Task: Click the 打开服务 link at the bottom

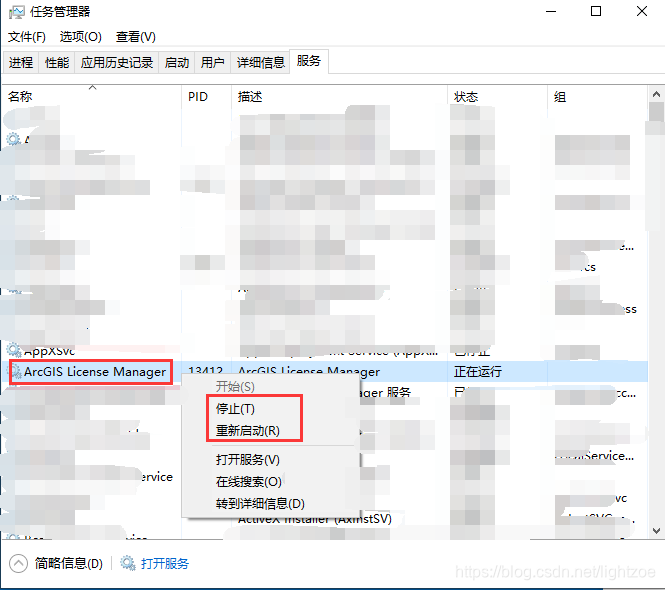Action: [165, 563]
